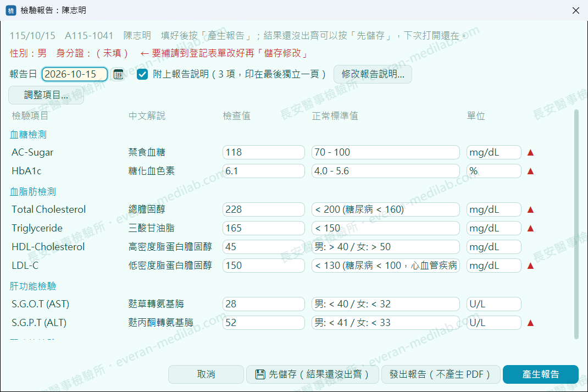This screenshot has width=588, height=392.
Task: Edit the S.G.P.T (ALT) value 52
Action: 264,323
